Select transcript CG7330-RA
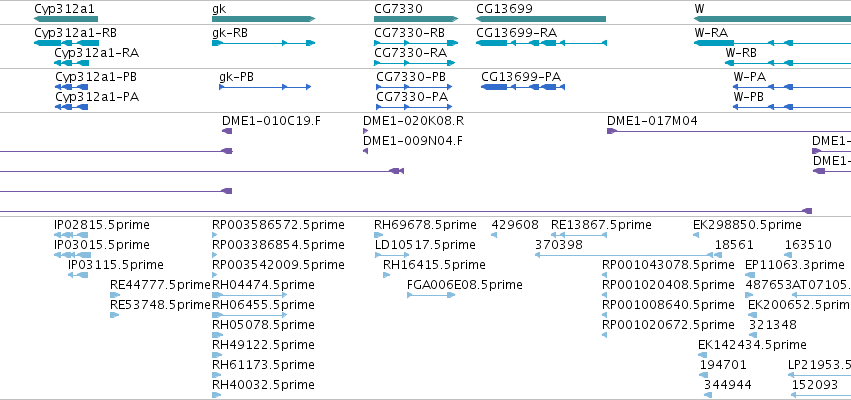 [x=414, y=63]
